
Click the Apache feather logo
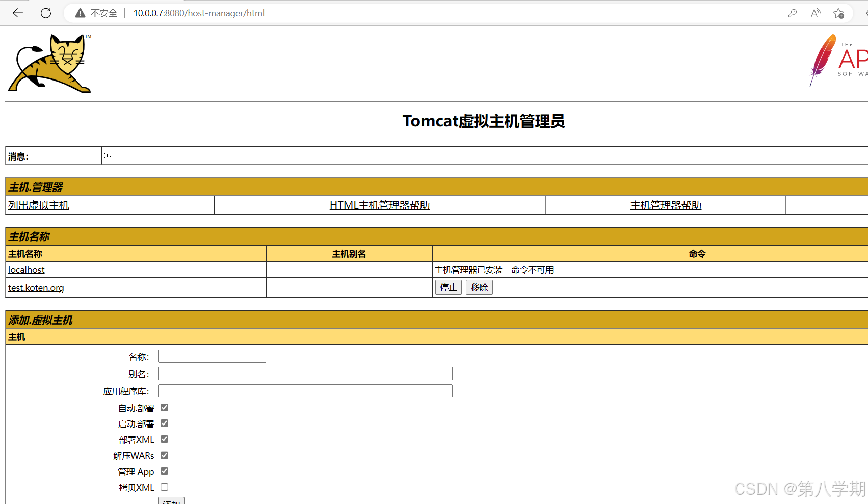838,61
